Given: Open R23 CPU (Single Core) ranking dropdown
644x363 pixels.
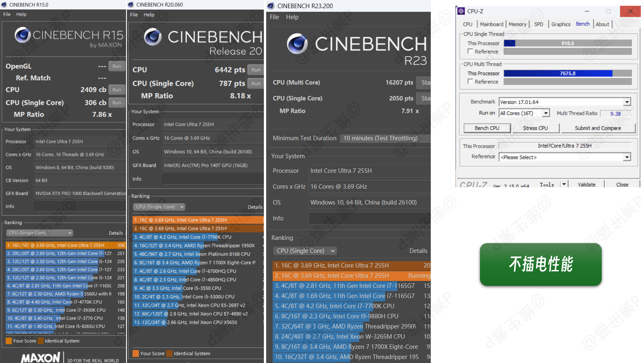Looking at the screenshot, I should [x=305, y=251].
